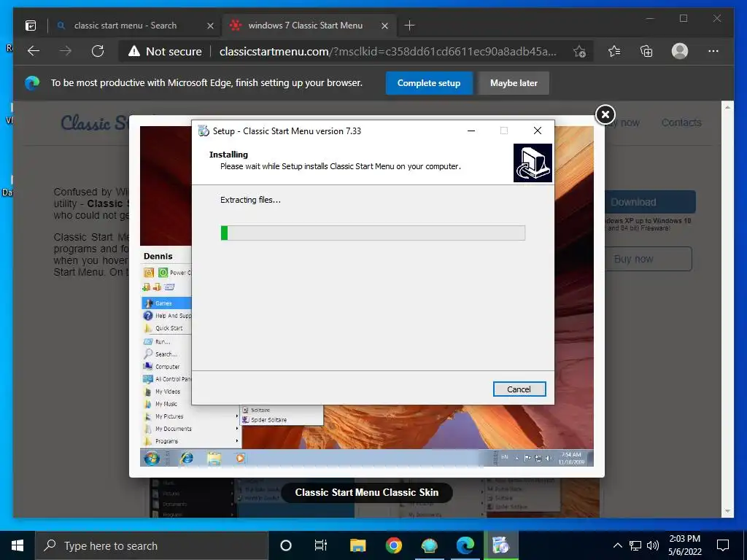
Task: Open Task View on taskbar
Action: click(x=321, y=545)
